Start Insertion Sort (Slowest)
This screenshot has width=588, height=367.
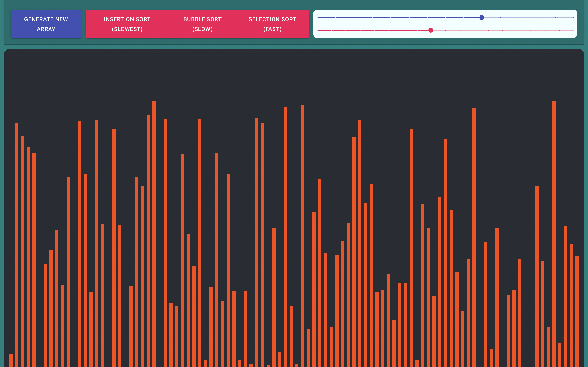point(127,24)
